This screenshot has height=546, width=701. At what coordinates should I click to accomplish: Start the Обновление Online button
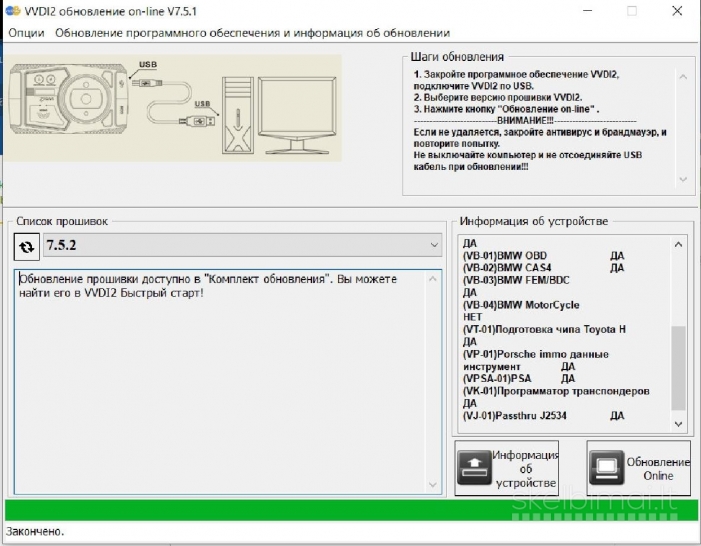click(x=639, y=468)
